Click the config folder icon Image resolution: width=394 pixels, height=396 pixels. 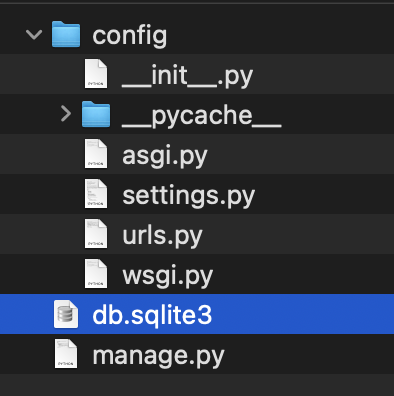pyautogui.click(x=66, y=34)
